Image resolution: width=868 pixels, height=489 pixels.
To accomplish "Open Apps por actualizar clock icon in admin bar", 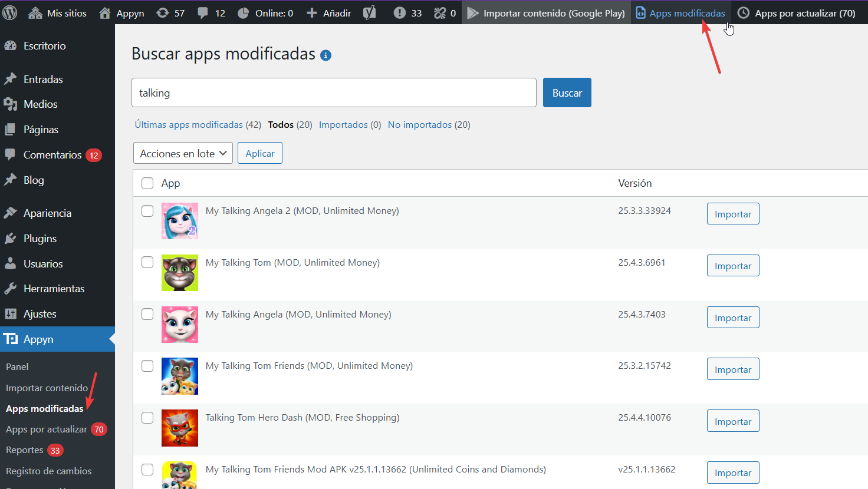I will (744, 12).
